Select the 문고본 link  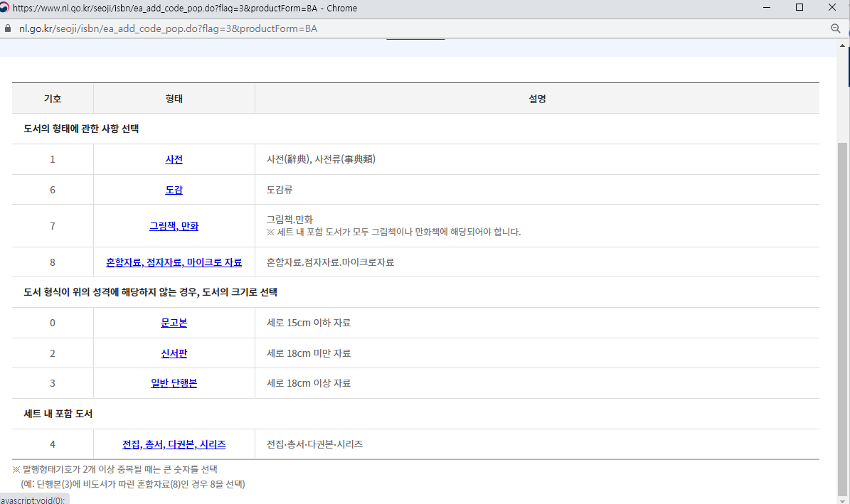point(174,323)
